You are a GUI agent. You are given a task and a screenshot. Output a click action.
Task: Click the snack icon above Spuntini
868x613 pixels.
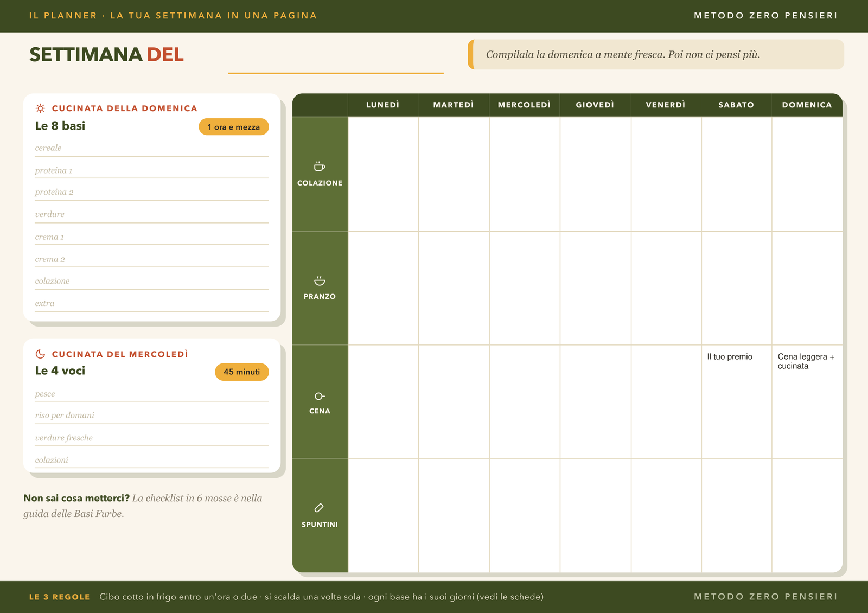(319, 508)
